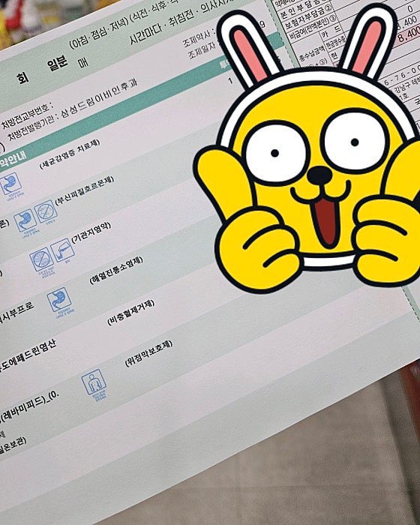This screenshot has height=525, width=420.
Task: Tap the 삼성드림이비인후과 clinic name
Action: pos(98,100)
